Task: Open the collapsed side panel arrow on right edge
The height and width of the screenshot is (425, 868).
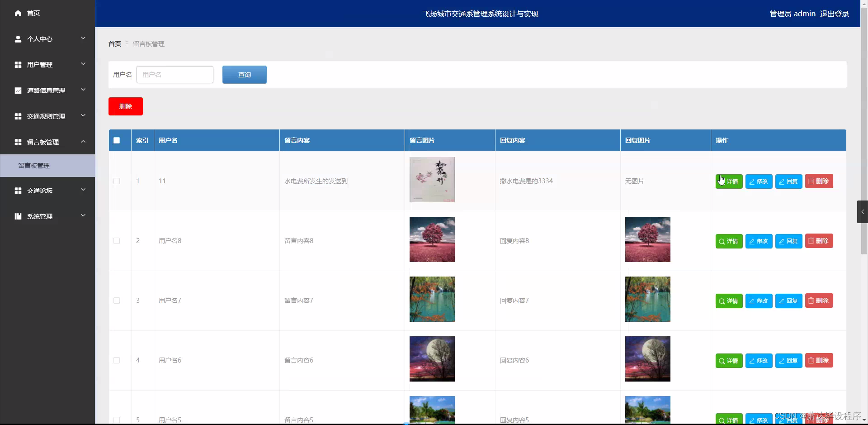Action: pos(863,212)
